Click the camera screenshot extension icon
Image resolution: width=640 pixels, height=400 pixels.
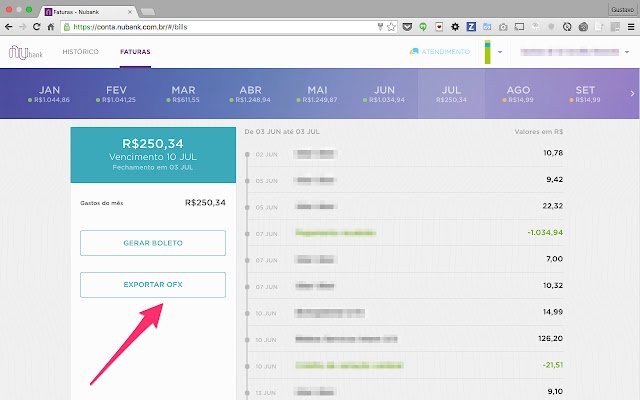tap(503, 27)
